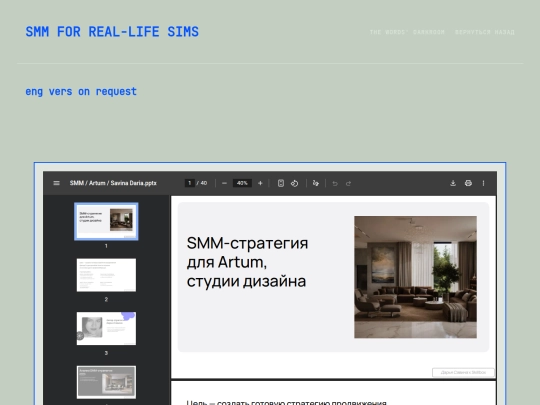Click the SMM / Artum / Savina Daria.pptx title
The height and width of the screenshot is (405, 540).
coord(113,183)
